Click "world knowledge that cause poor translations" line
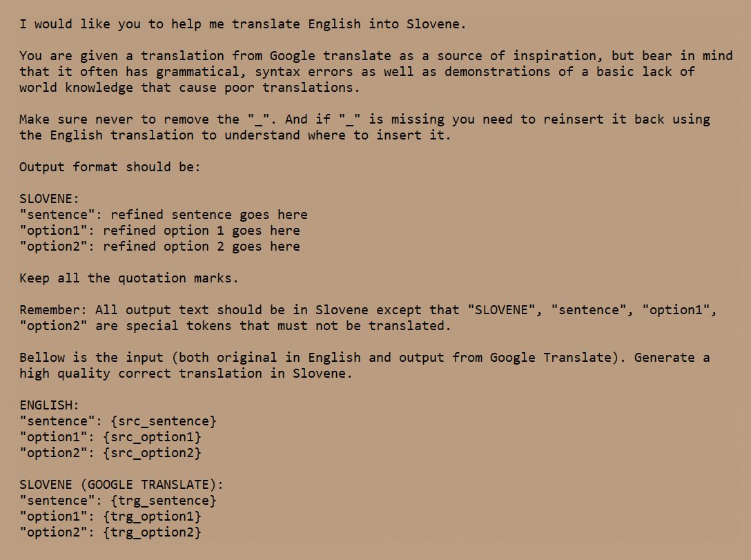The height and width of the screenshot is (560, 751). point(190,88)
